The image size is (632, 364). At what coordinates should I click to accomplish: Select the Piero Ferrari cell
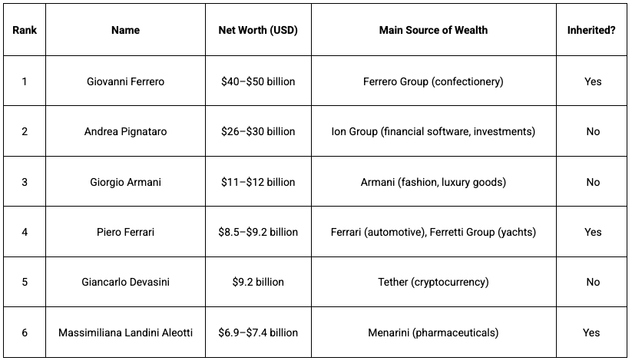pos(125,232)
